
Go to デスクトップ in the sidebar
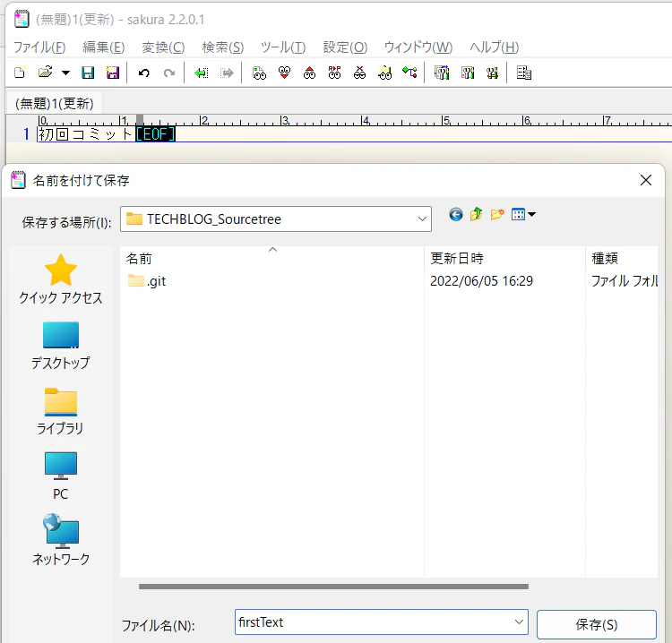click(60, 346)
